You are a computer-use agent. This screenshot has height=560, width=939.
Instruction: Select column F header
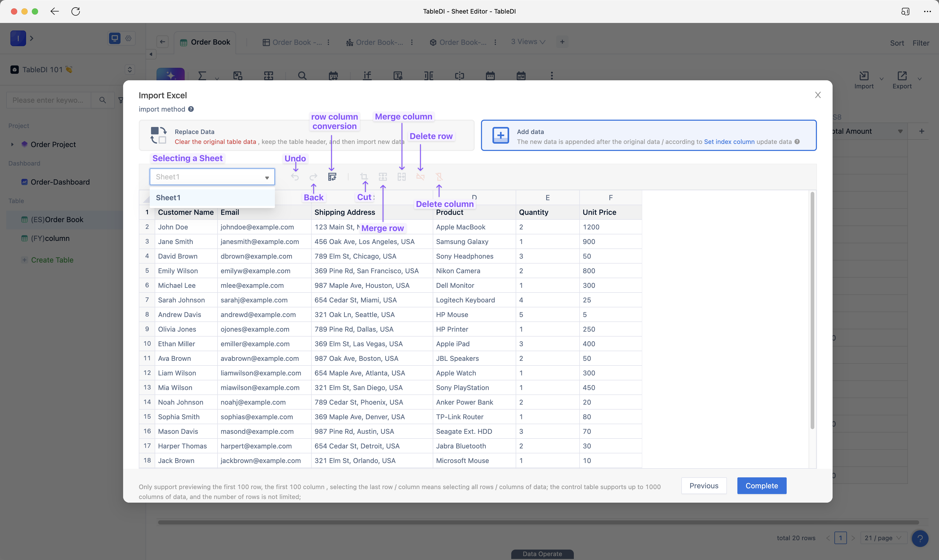pyautogui.click(x=611, y=197)
